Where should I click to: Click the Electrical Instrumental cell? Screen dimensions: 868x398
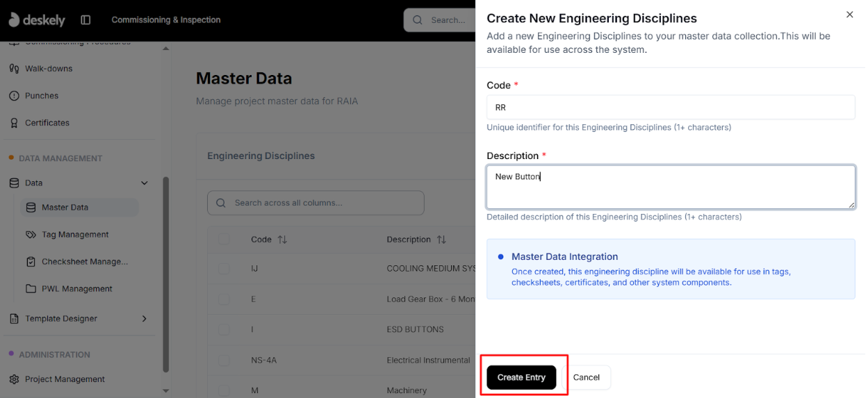[428, 360]
